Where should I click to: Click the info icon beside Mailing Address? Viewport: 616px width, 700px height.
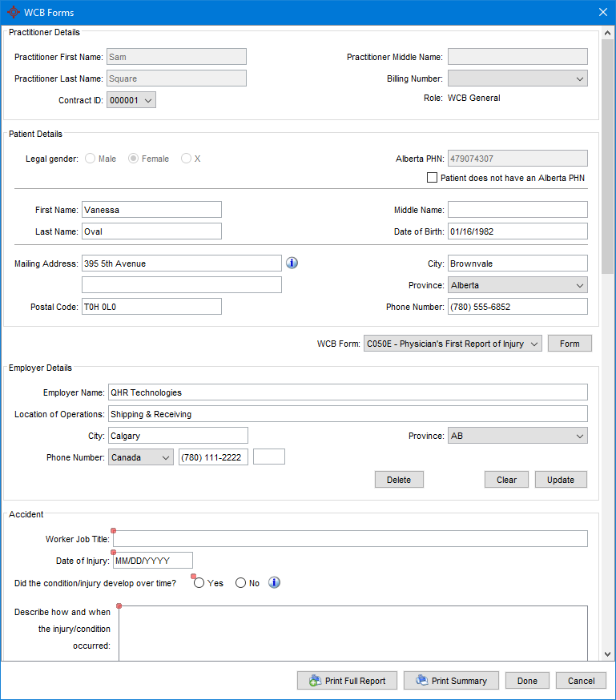click(x=292, y=263)
